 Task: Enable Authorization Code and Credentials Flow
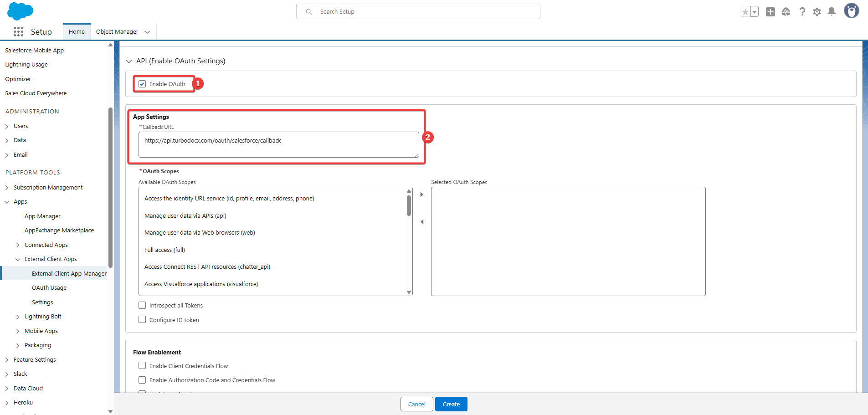pos(142,380)
